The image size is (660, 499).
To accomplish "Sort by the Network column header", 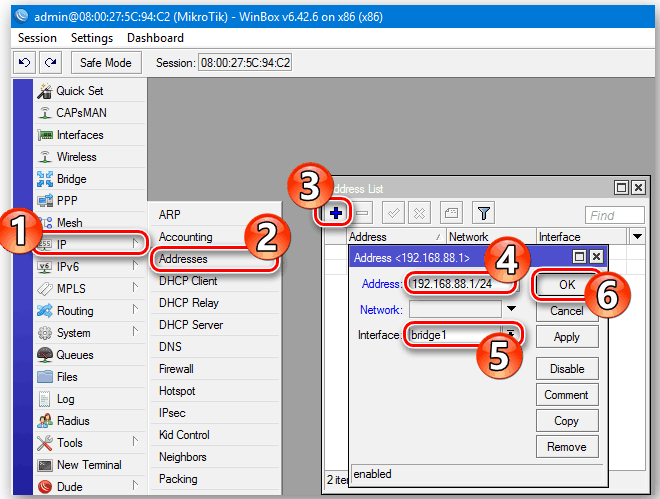I will 491,236.
